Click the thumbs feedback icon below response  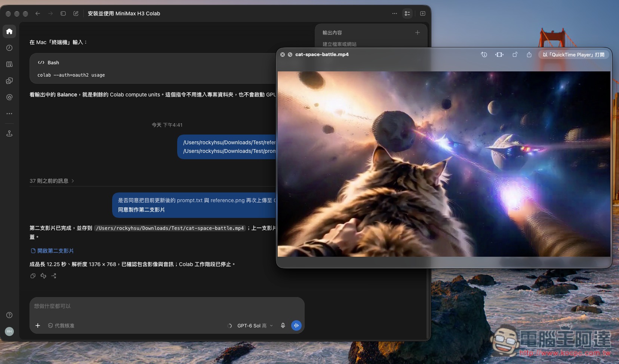point(43,276)
